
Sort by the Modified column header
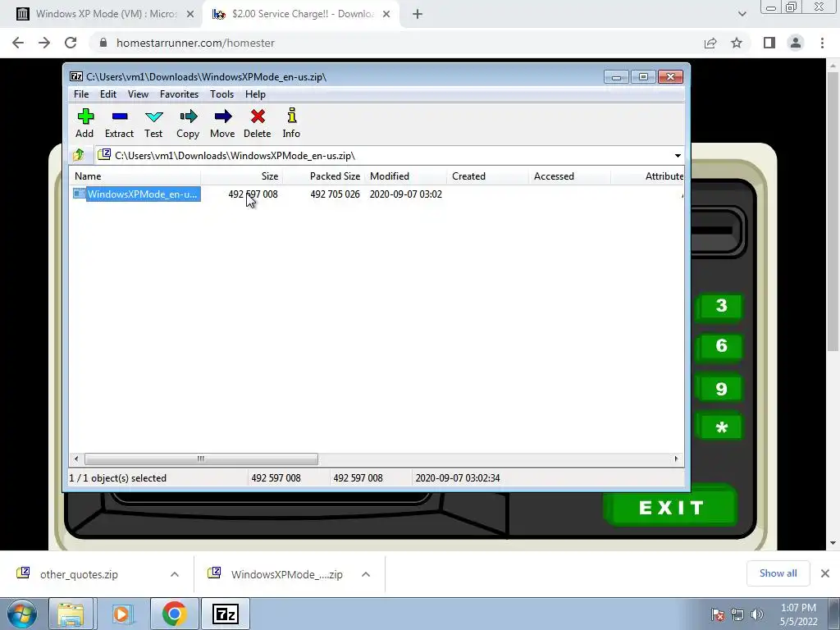(405, 176)
